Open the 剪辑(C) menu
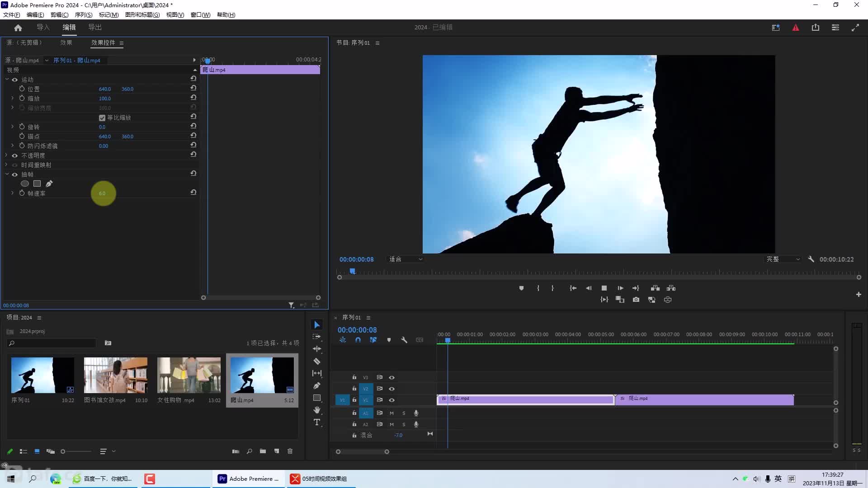This screenshot has height=488, width=868. click(59, 14)
